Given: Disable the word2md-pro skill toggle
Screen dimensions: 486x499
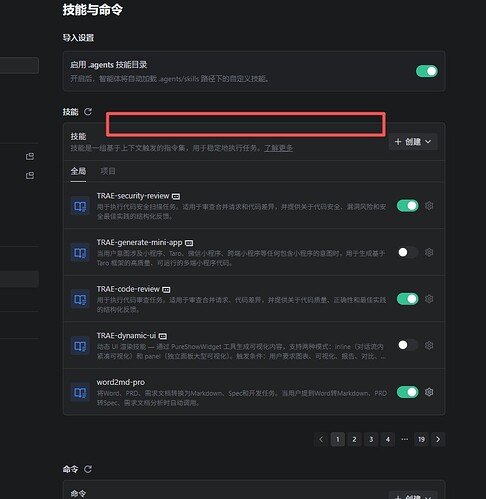Looking at the screenshot, I should point(408,392).
